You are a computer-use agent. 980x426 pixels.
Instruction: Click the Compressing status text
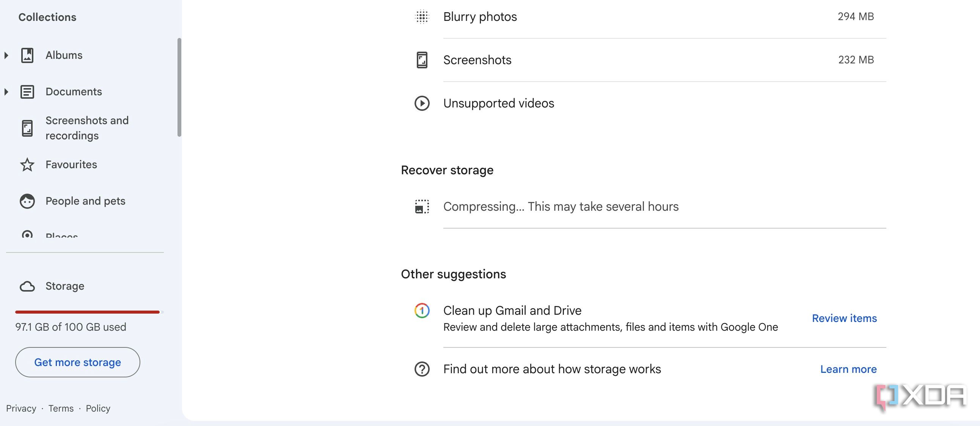pyautogui.click(x=561, y=206)
